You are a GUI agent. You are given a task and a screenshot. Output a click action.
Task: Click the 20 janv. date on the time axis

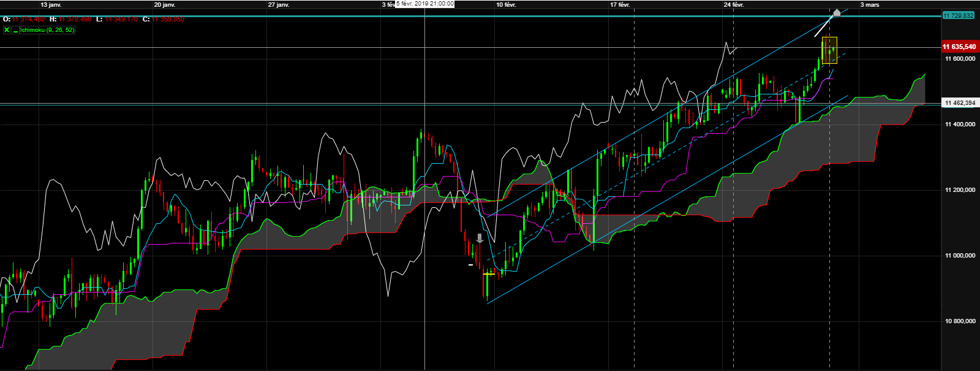pyautogui.click(x=165, y=4)
